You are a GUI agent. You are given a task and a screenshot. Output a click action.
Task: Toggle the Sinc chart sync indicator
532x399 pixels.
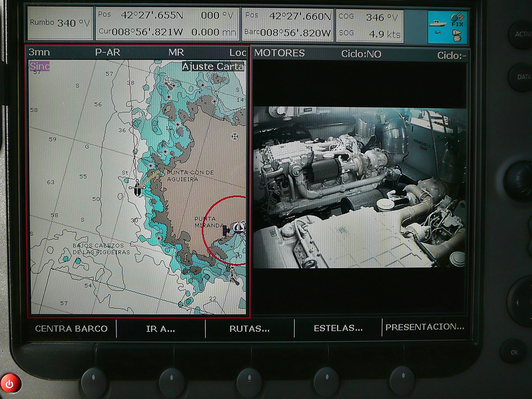tap(40, 67)
